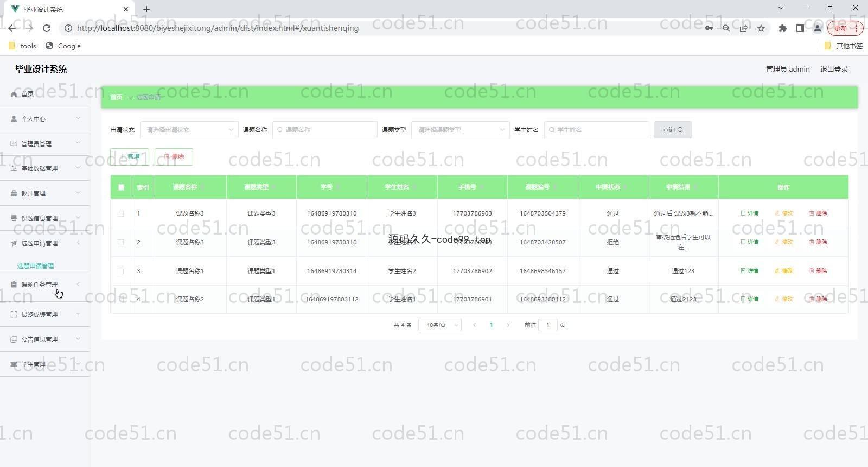Screen dimensions: 868x467
Task: Open the Google bookmark
Action: click(63, 46)
